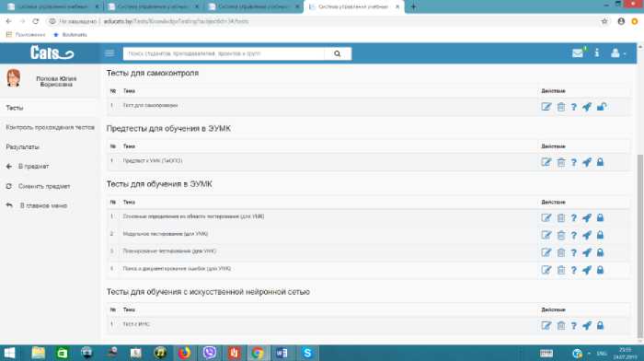Click В предмет back link

point(33,167)
